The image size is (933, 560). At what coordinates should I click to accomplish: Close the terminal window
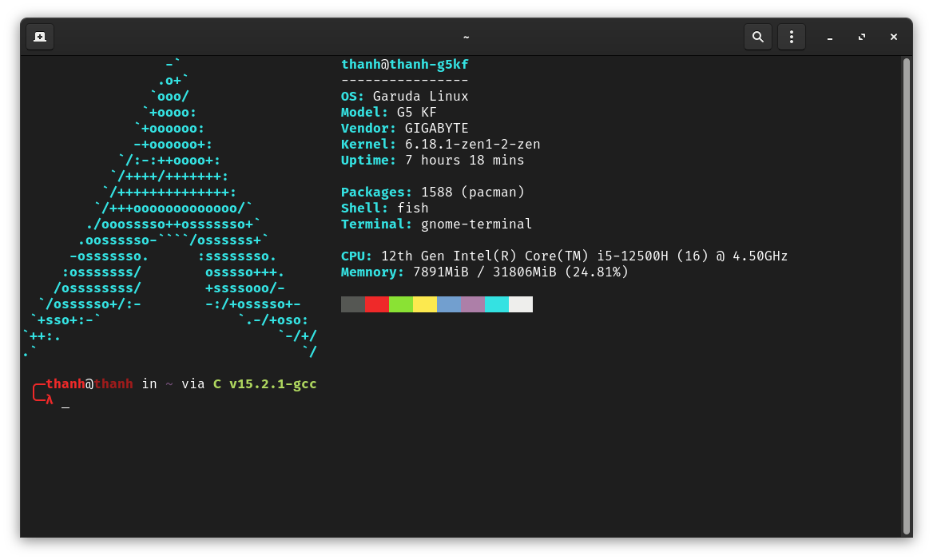(x=894, y=37)
